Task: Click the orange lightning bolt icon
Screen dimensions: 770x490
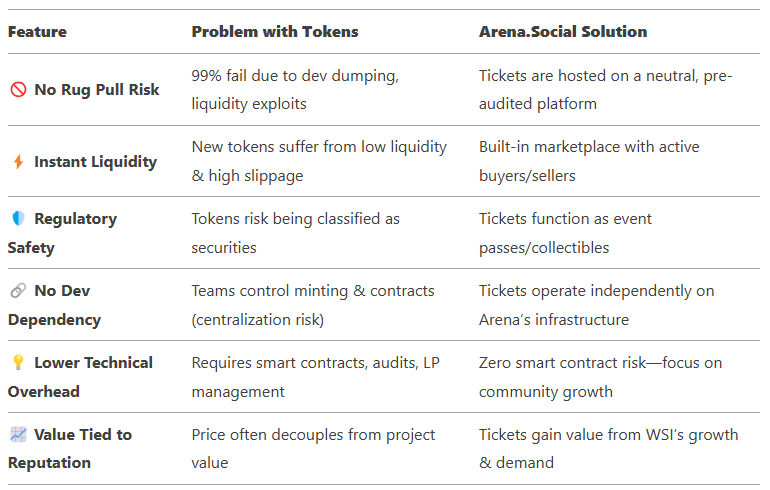Action: tap(18, 162)
